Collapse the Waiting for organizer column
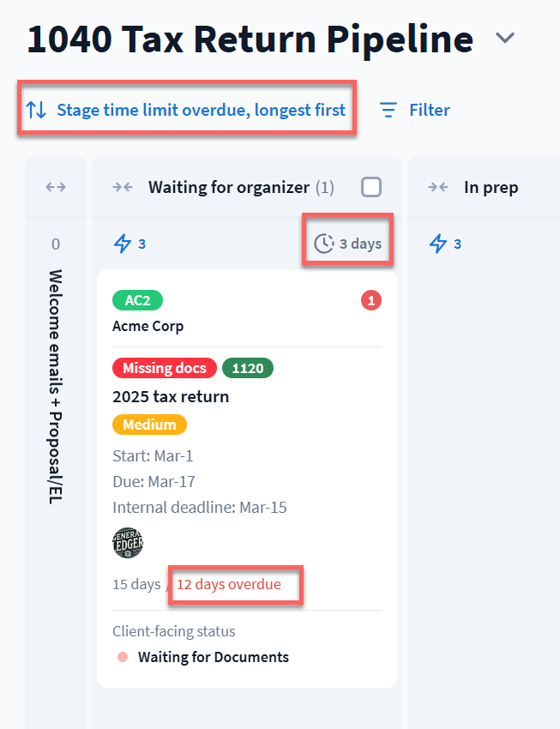560x729 pixels. 123,187
